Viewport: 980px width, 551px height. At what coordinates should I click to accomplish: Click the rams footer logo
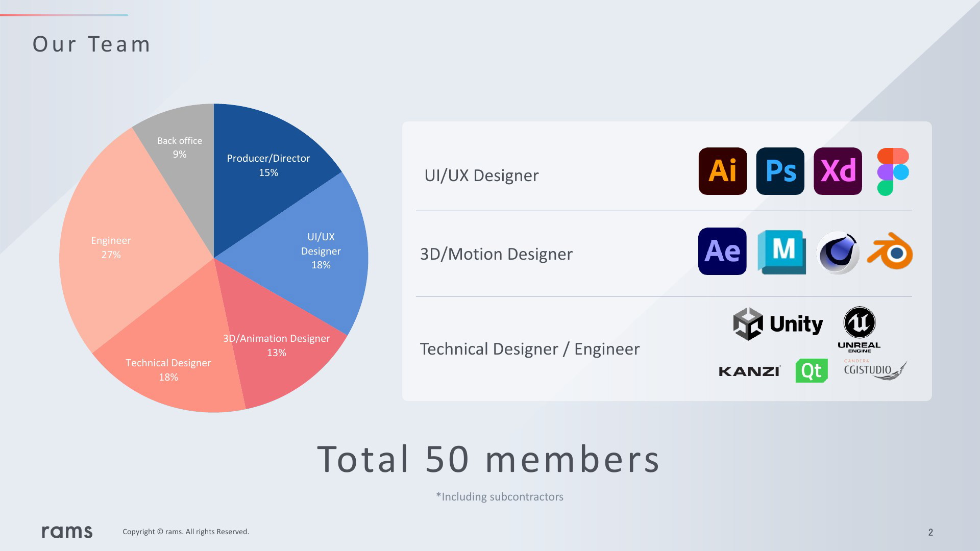pyautogui.click(x=67, y=532)
